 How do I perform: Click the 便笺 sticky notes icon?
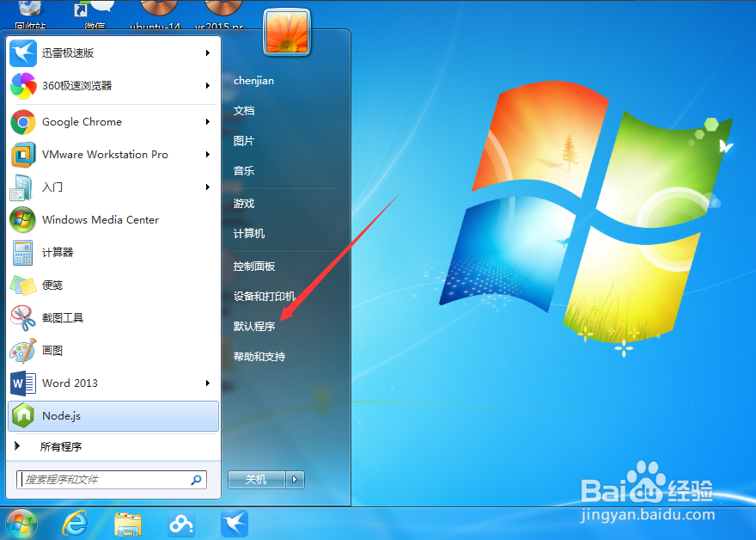click(x=22, y=285)
